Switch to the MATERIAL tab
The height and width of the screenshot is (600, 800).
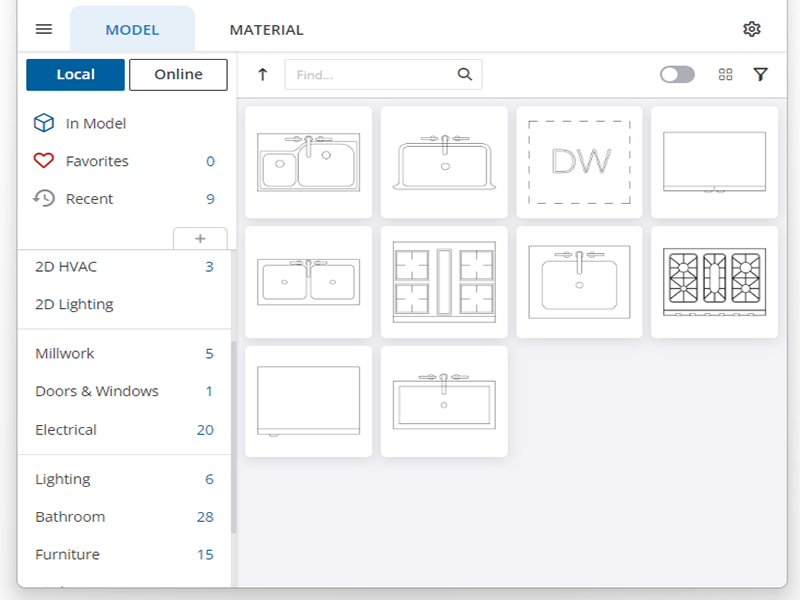point(266,30)
